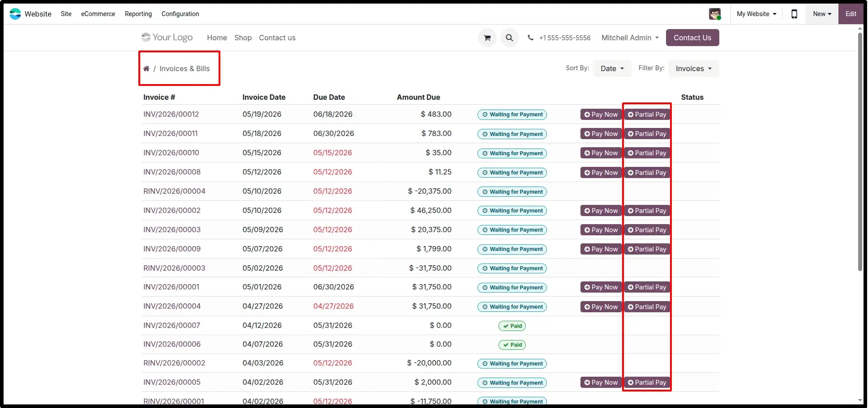Click Partial Pay for INV/2026/00004
This screenshot has height=408, width=868.
click(x=647, y=307)
